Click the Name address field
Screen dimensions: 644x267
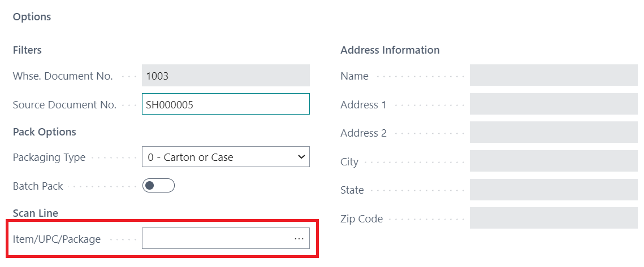554,76
